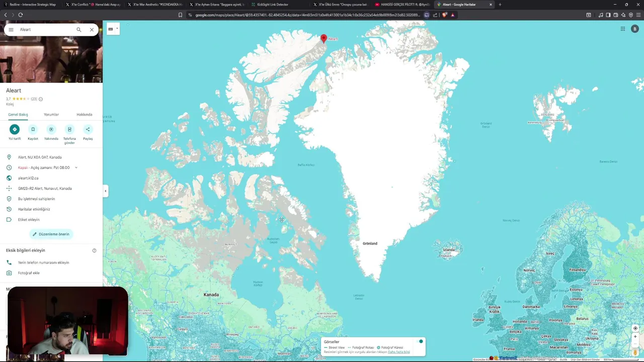Switch to the Hakkında tab
Image resolution: width=644 pixels, height=362 pixels.
click(85, 115)
